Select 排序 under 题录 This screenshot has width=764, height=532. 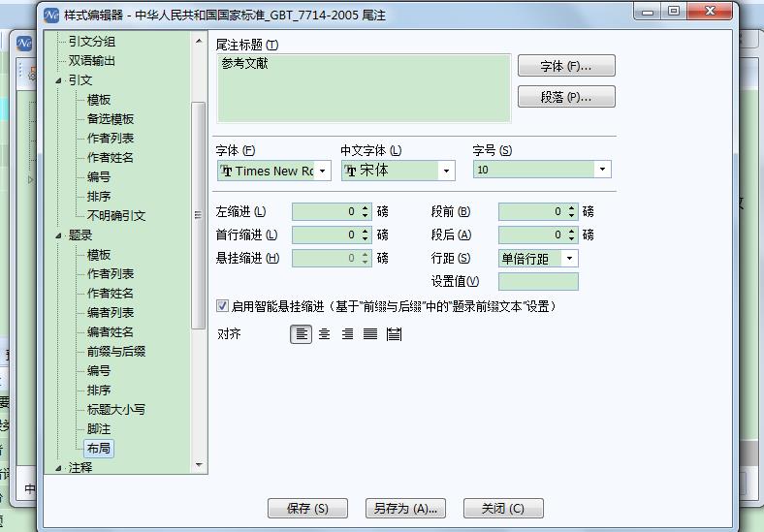point(99,391)
